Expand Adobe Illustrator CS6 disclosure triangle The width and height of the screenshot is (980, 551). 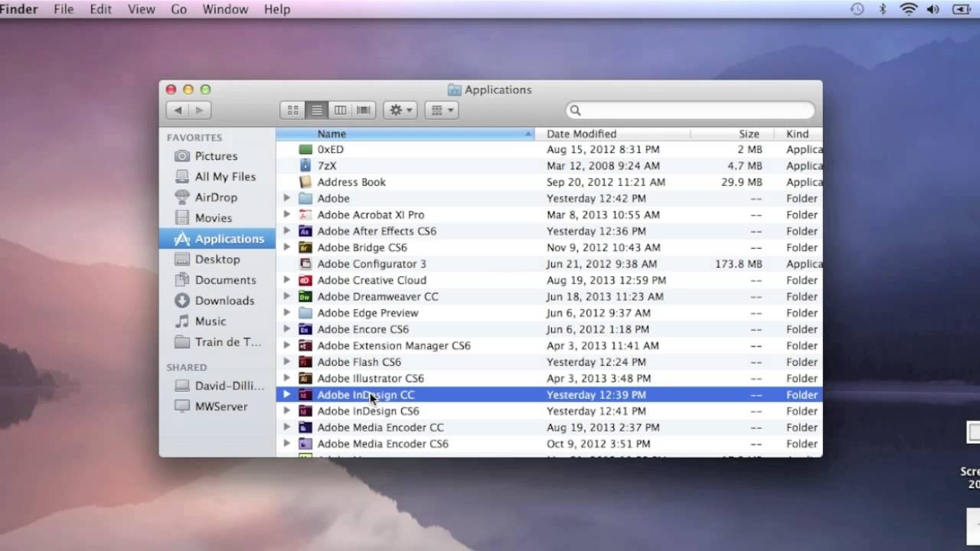286,378
